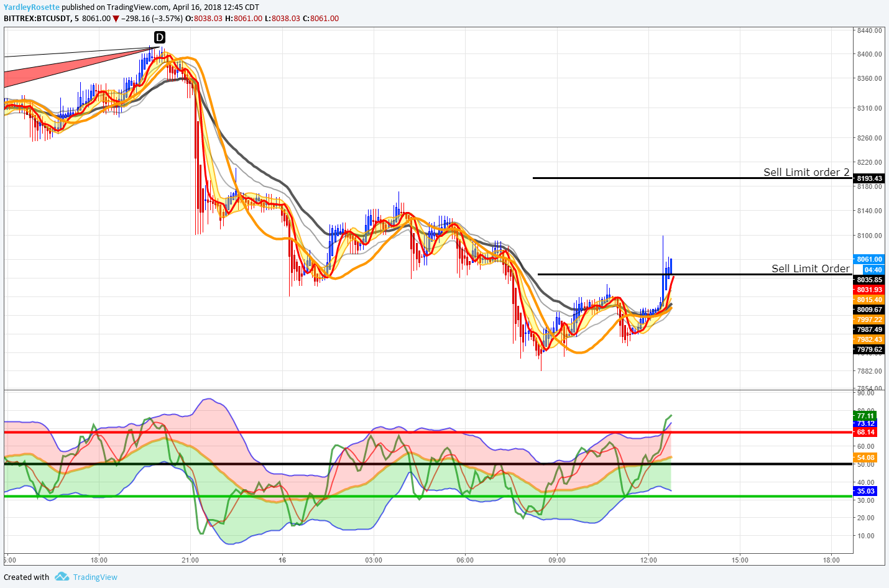Viewport: 889px width, 588px height.
Task: Select the black 7987.49 value tag
Action: tap(869, 329)
